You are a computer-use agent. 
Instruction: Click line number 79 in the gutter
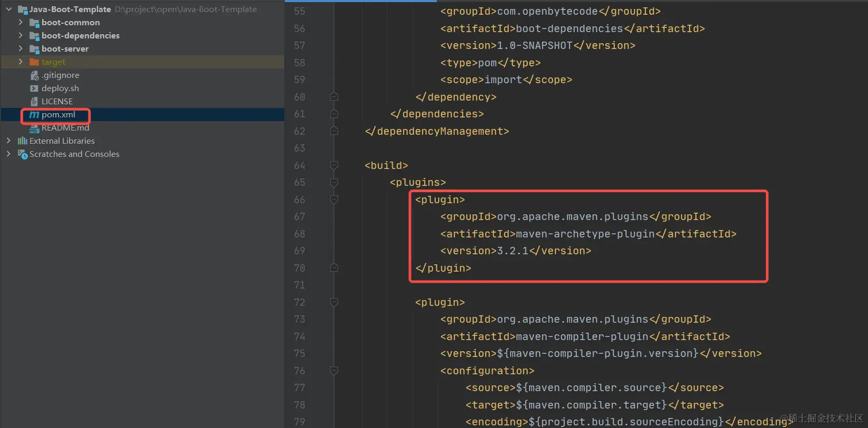click(300, 422)
